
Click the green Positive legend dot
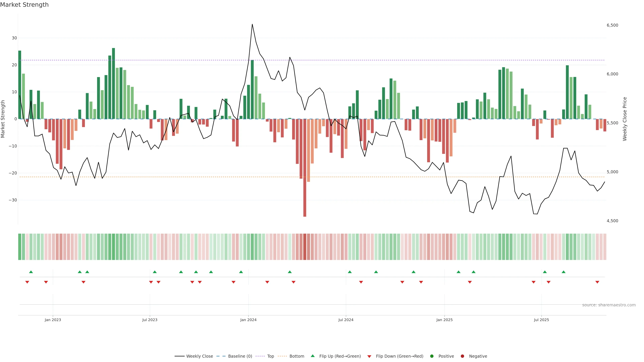432,356
